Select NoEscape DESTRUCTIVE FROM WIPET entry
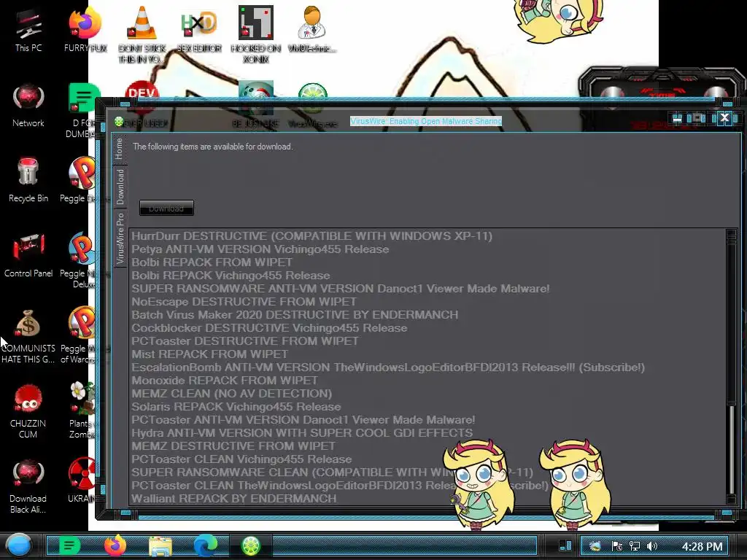This screenshot has height=560, width=747. [244, 302]
